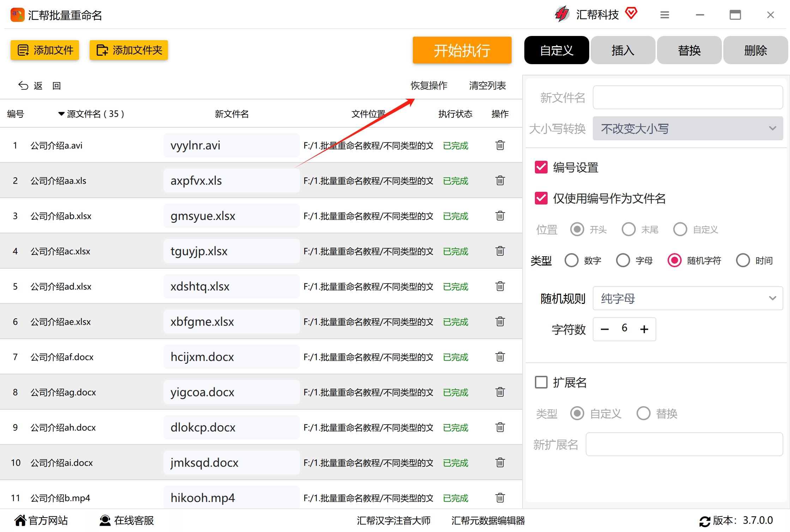This screenshot has height=532, width=790.
Task: Select 时间 numbering type
Action: pos(743,261)
